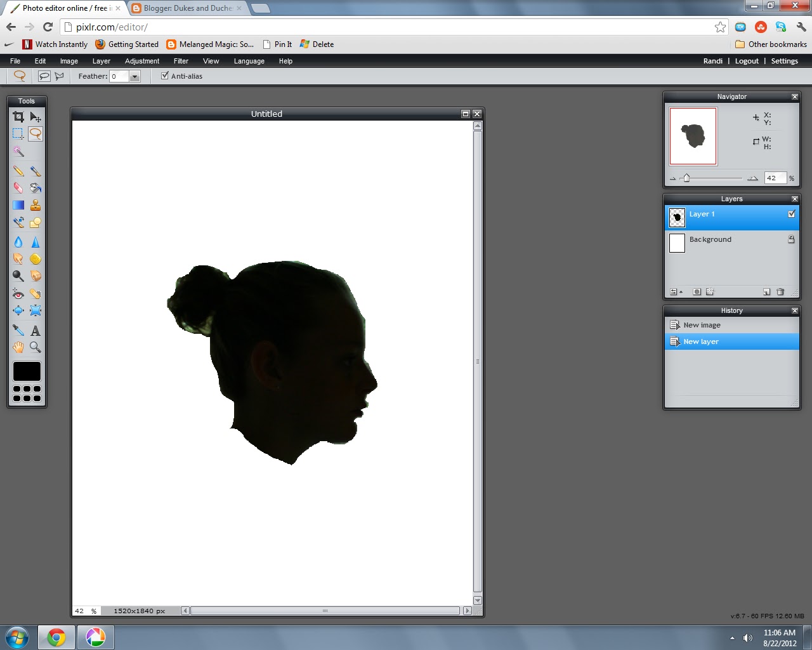The image size is (812, 650).
Task: Click New image in the History panel
Action: tap(702, 324)
